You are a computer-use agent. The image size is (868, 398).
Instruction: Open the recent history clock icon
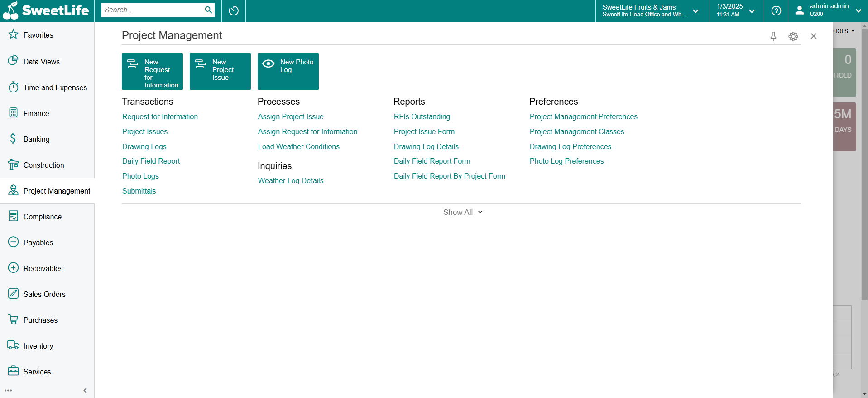coord(234,10)
